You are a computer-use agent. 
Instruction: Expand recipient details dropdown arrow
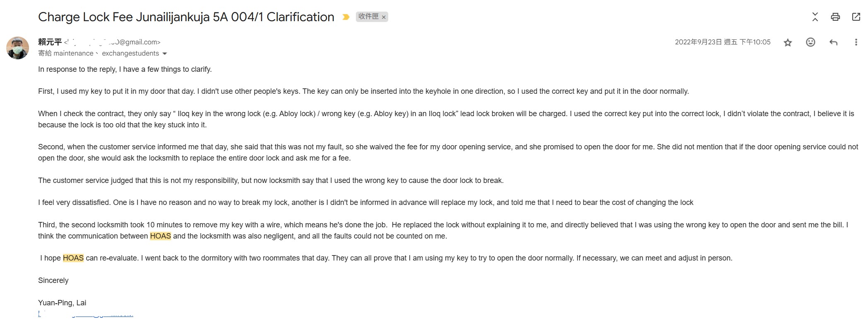click(x=164, y=54)
